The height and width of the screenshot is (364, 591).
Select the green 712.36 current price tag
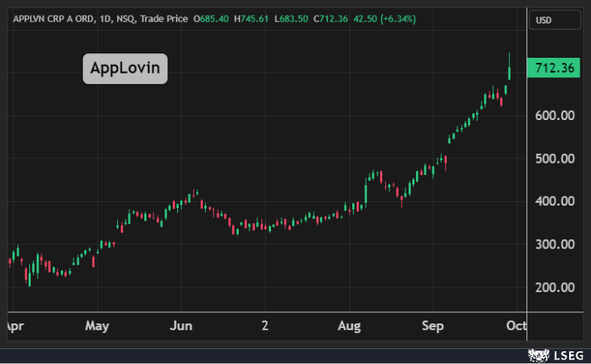555,68
